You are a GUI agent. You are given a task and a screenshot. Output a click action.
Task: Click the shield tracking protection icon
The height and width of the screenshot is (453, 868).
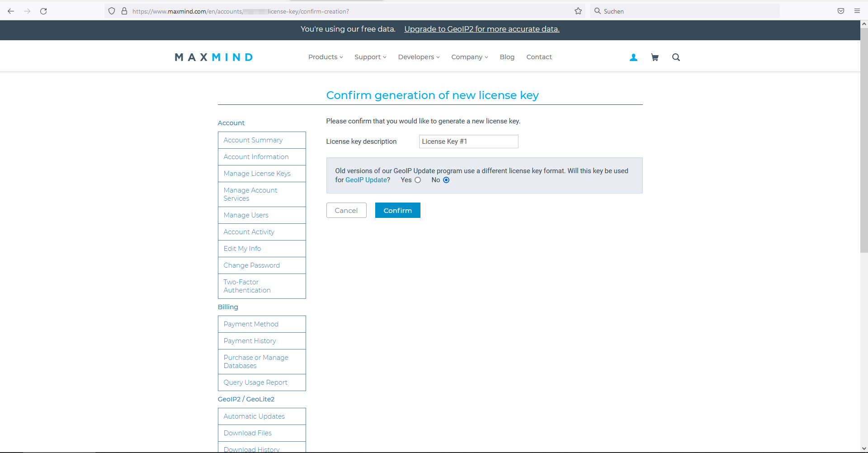click(x=112, y=11)
